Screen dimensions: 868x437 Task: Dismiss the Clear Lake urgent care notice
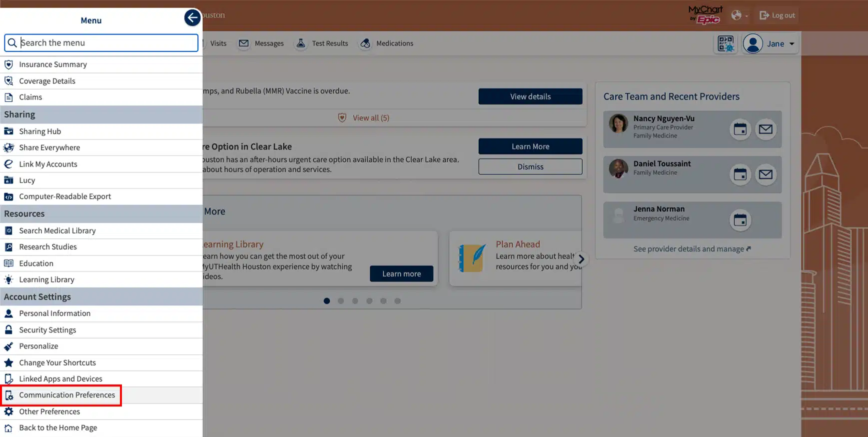(530, 166)
